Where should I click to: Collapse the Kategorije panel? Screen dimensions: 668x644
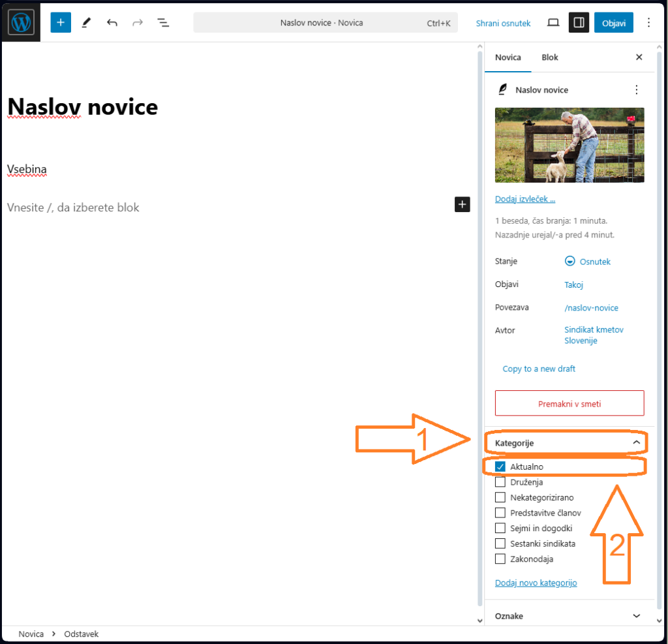click(x=636, y=443)
